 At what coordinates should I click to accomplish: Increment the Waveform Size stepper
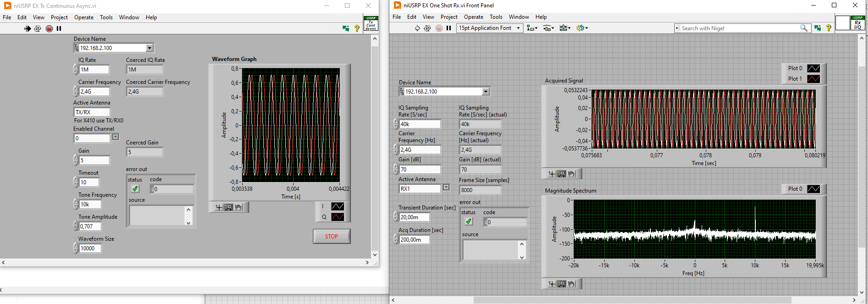76,246
